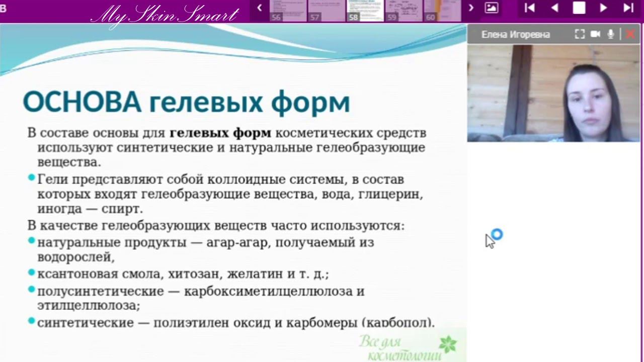Stop the presentation playback
The image size is (644, 362).
(579, 8)
